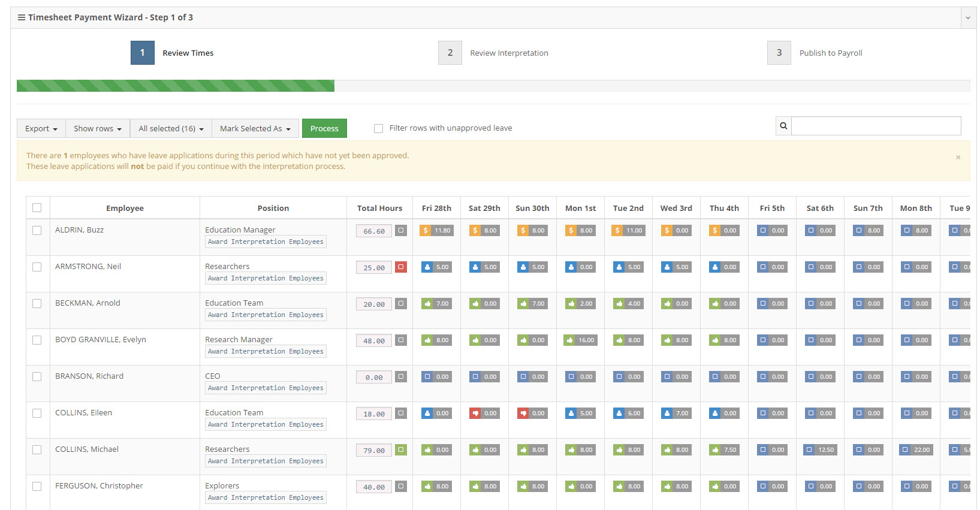The image size is (980, 510).
Task: Click the status icon beside Aldrin's 66.60 total
Action: coord(401,230)
